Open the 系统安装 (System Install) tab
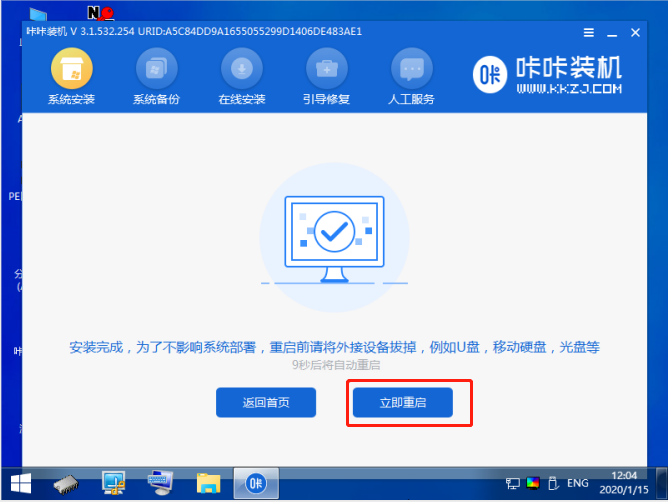Image resolution: width=668 pixels, height=502 pixels. pos(71,78)
